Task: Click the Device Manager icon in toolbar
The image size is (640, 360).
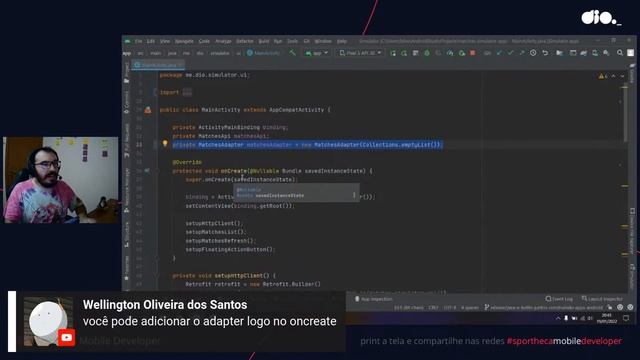Action: pyautogui.click(x=595, y=53)
